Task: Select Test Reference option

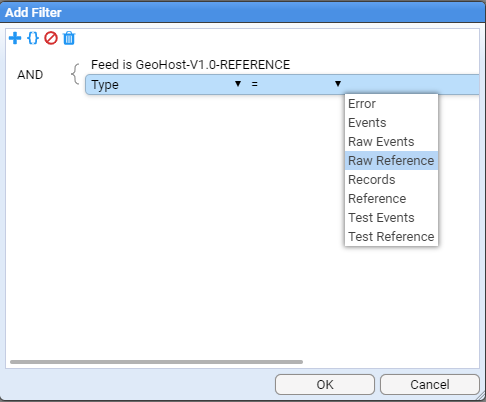Action: click(391, 237)
